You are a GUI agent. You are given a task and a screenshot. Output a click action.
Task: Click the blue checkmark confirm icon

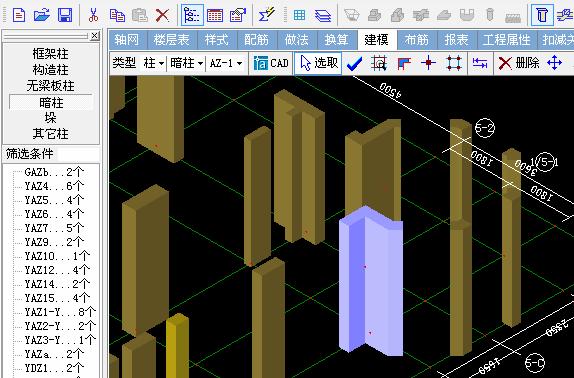pyautogui.click(x=354, y=64)
